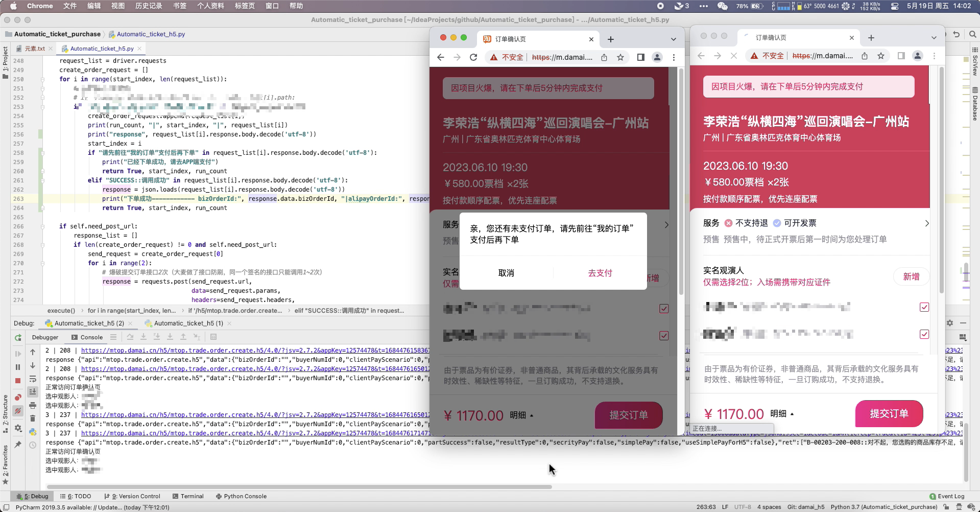Pin the debug tab
This screenshot has width=980, height=512.
(18, 445)
